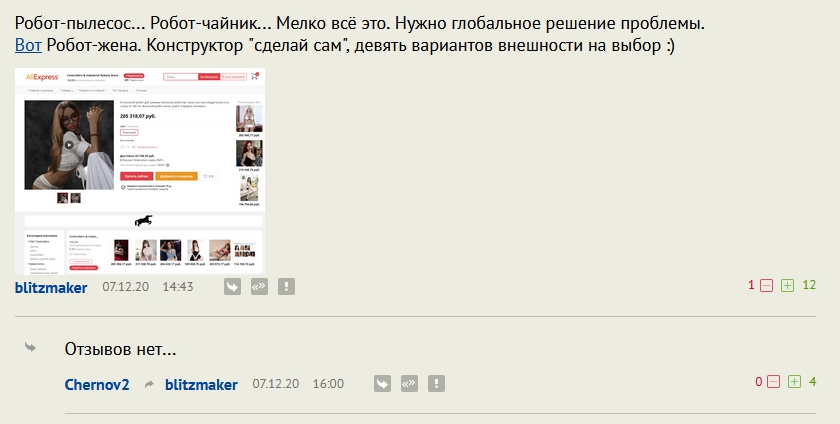Open Chernov2's user profile

pyautogui.click(x=97, y=384)
